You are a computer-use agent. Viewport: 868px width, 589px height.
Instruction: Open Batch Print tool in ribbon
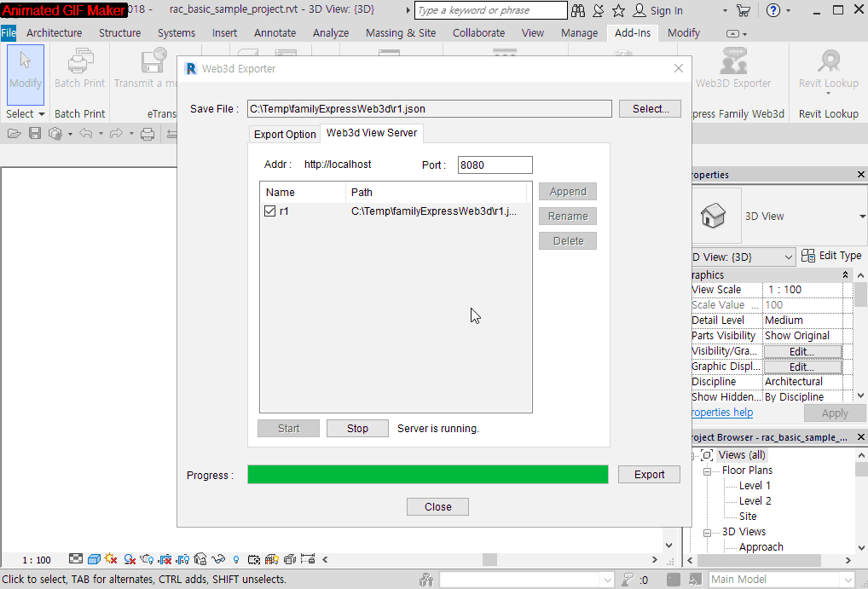(79, 61)
